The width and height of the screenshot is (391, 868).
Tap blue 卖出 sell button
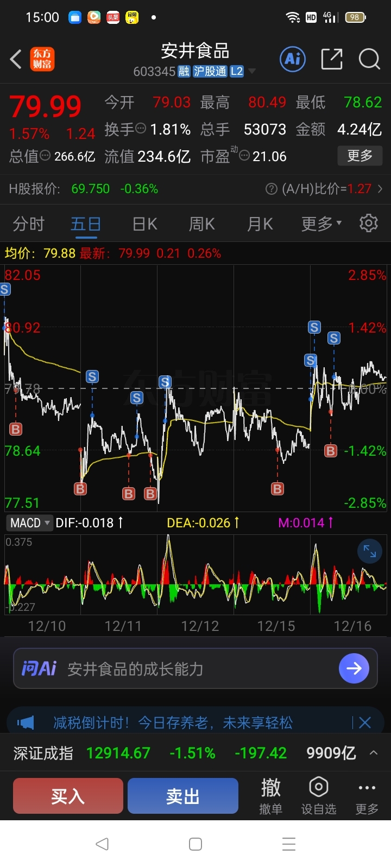(x=183, y=796)
